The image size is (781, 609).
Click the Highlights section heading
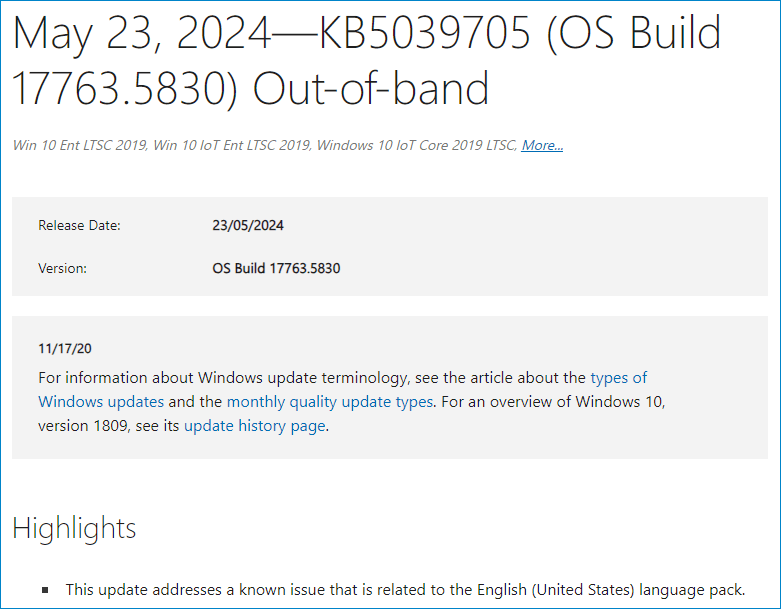point(74,528)
